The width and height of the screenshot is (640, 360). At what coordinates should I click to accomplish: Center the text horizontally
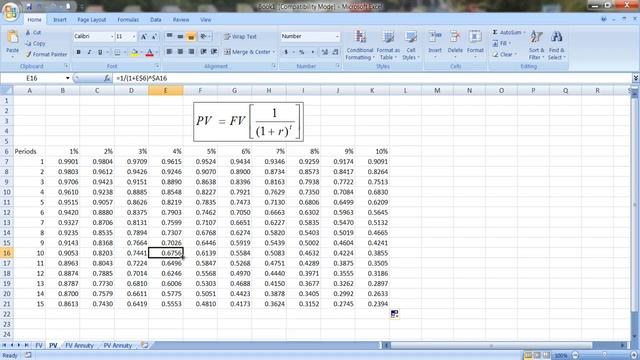[x=180, y=52]
